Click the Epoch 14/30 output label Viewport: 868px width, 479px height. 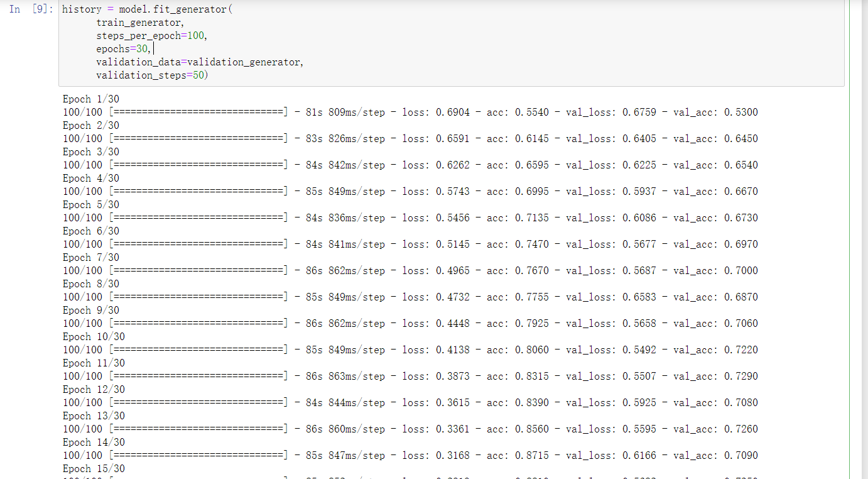click(94, 443)
